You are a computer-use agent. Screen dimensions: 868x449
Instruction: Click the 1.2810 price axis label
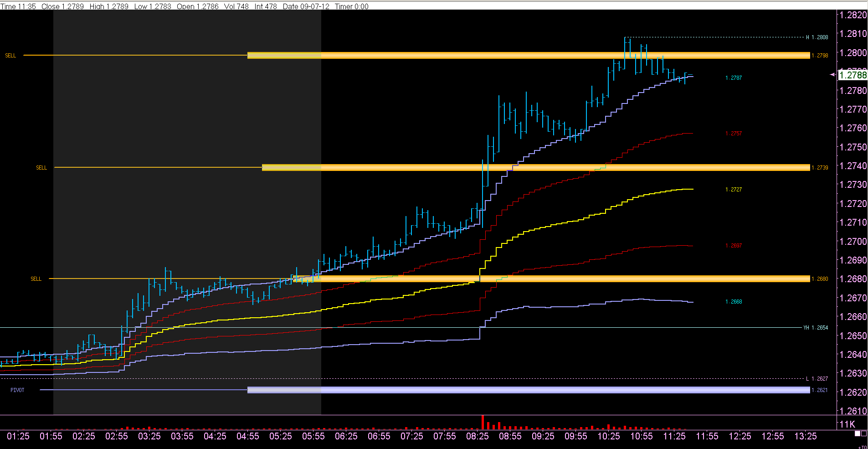[853, 34]
